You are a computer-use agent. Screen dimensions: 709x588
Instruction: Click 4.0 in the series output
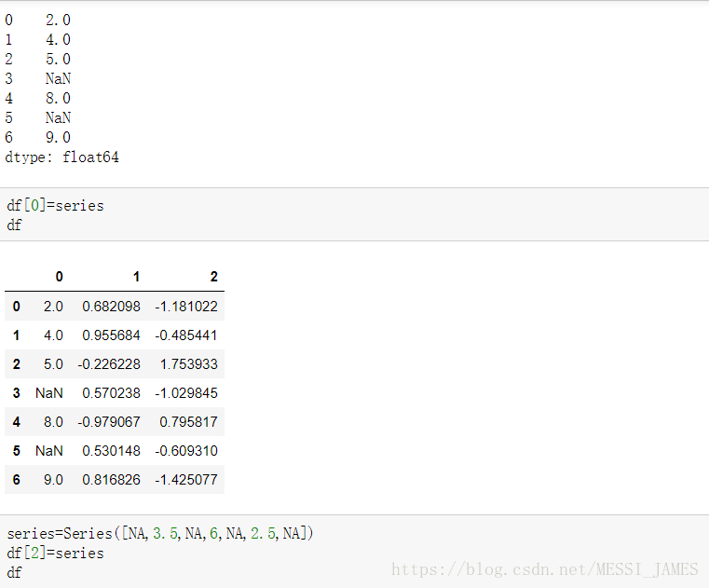click(x=59, y=40)
